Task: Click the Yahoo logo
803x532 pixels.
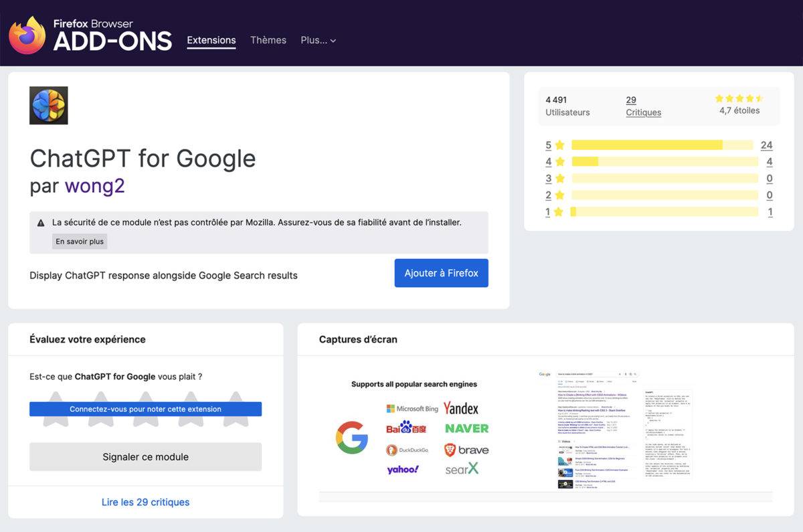Action: (x=403, y=469)
